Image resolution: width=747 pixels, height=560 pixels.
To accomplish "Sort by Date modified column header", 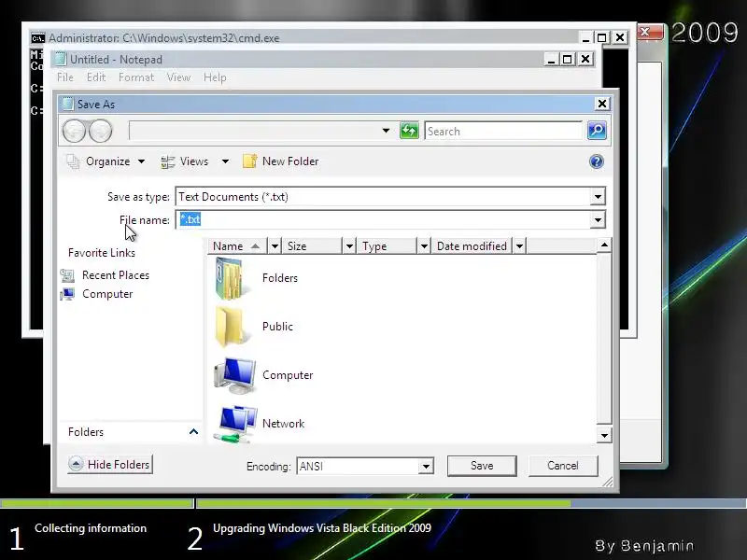I will click(472, 246).
